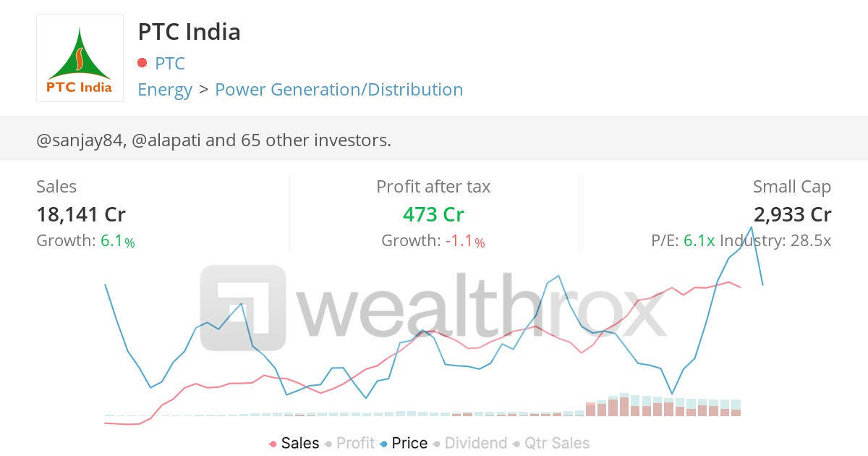The height and width of the screenshot is (456, 868).
Task: Click the gray Profit legend dot
Action: (328, 442)
